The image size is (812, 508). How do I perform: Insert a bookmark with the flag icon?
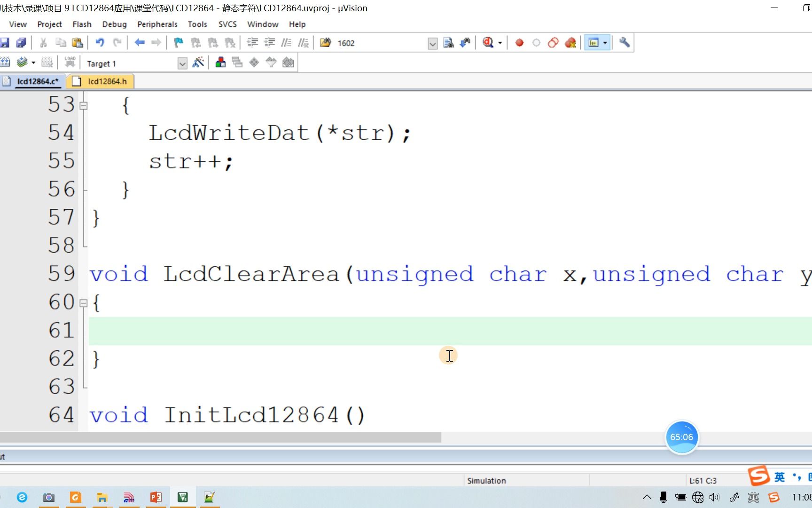click(x=179, y=43)
